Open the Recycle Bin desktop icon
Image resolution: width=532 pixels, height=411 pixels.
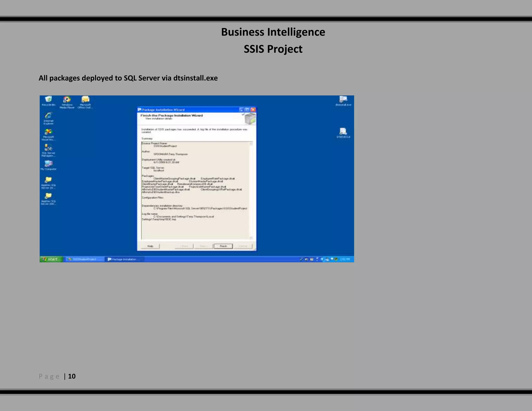point(49,100)
